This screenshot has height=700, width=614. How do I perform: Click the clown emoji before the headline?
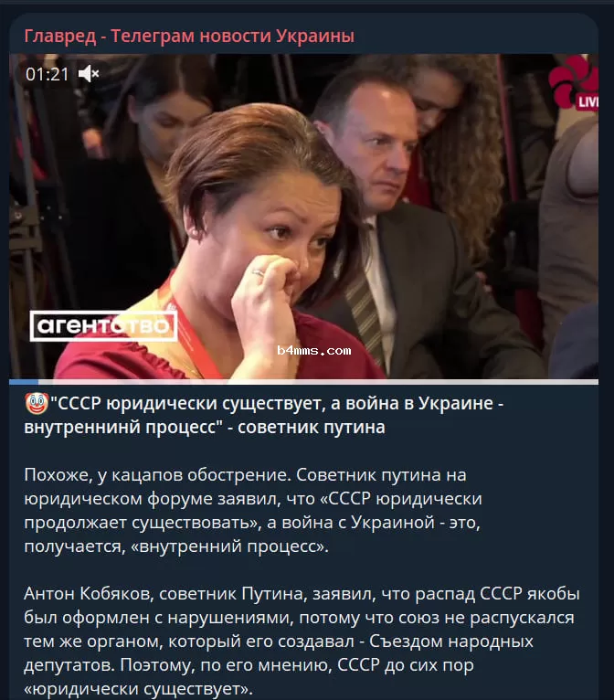tap(37, 403)
